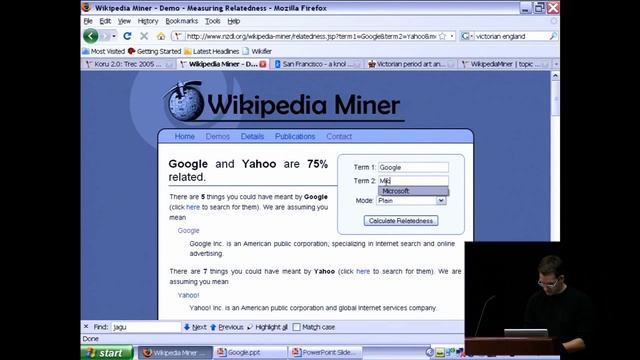Screen dimensions: 640x360
Task: Click the Term 1 input field
Action: point(413,167)
